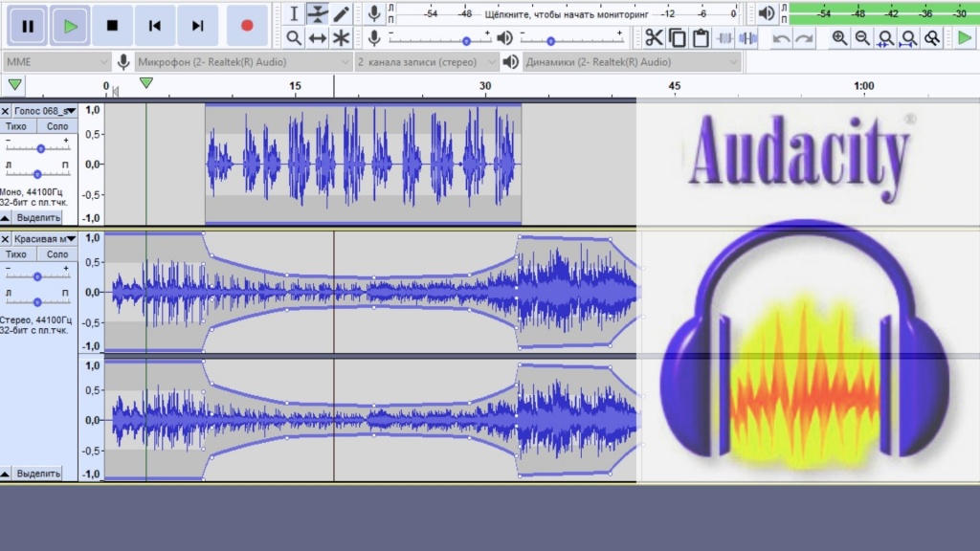Click the Copy icon
The width and height of the screenshot is (980, 551).
678,38
